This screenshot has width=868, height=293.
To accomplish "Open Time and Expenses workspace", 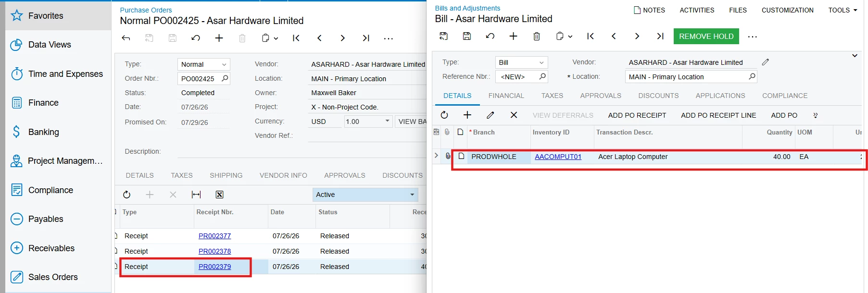I will pos(58,74).
